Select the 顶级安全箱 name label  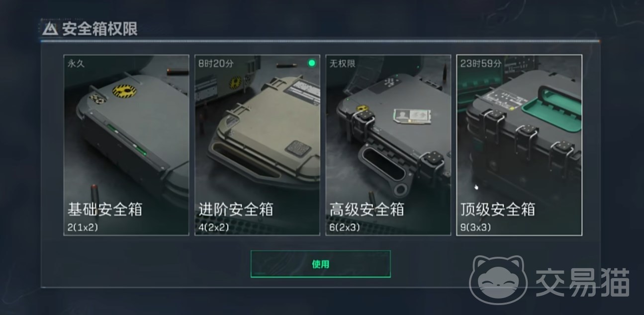498,209
